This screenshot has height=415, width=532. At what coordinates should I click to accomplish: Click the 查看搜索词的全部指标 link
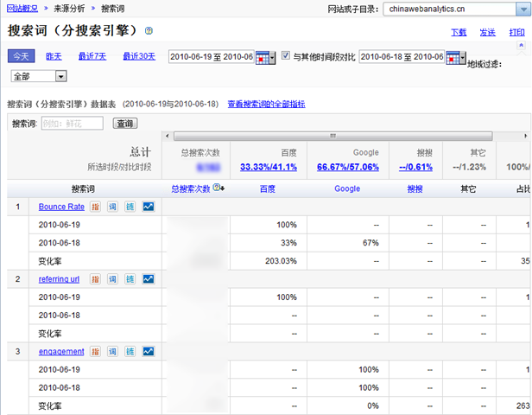point(266,104)
